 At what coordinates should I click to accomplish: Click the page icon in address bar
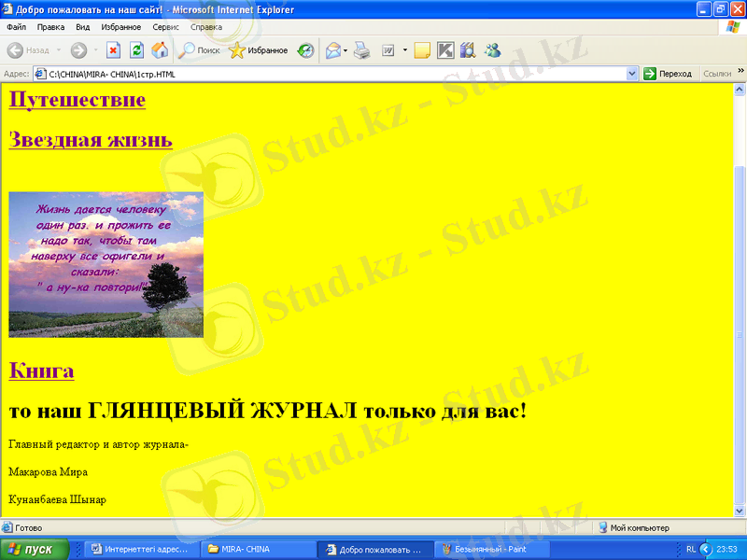click(x=41, y=74)
